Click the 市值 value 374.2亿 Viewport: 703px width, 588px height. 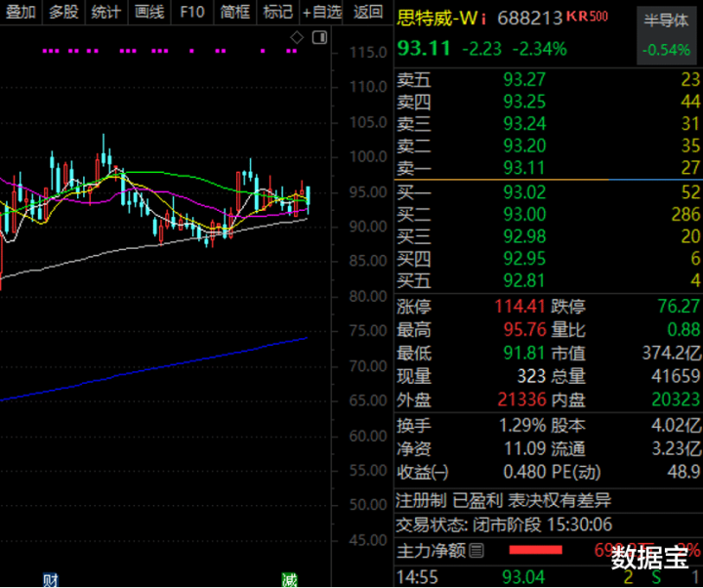pyautogui.click(x=672, y=354)
